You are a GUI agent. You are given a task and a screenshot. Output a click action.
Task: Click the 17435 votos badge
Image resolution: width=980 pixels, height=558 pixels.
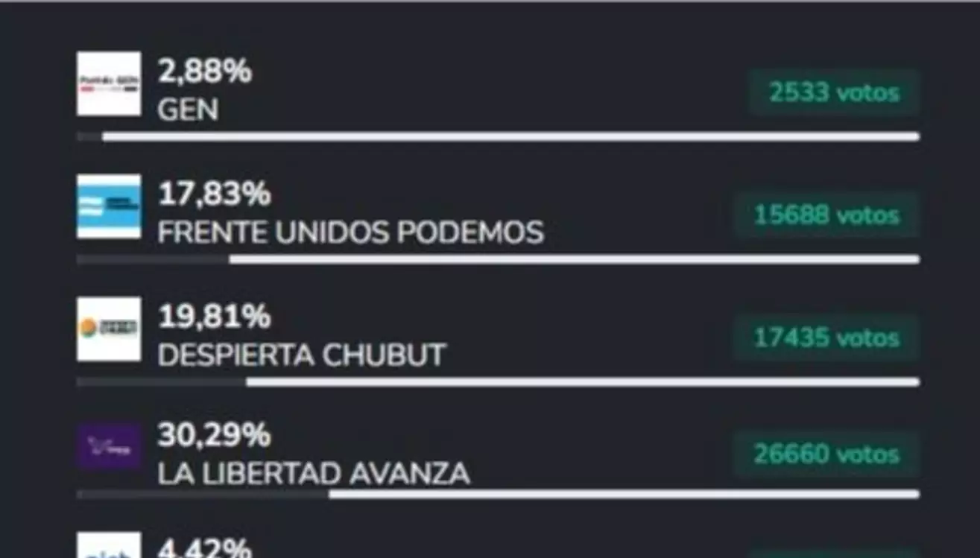(x=826, y=337)
